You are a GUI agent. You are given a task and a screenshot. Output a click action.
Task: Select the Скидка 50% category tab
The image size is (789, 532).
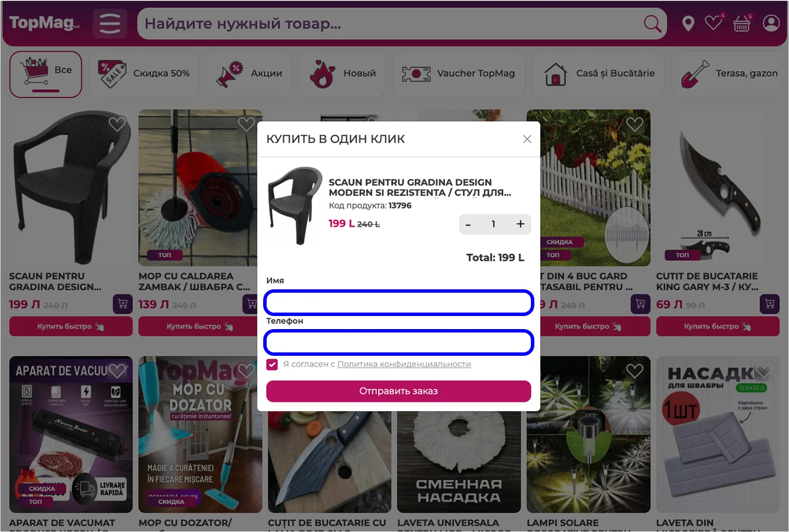[144, 74]
